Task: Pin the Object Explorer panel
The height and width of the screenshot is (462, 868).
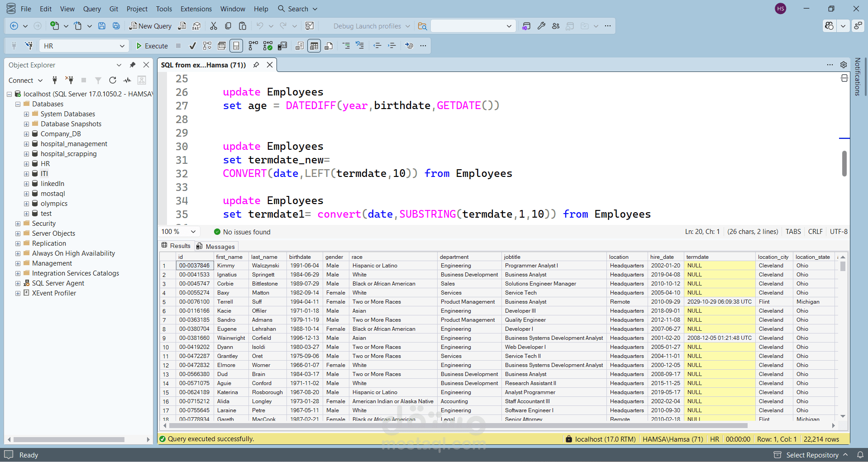Action: pyautogui.click(x=133, y=65)
